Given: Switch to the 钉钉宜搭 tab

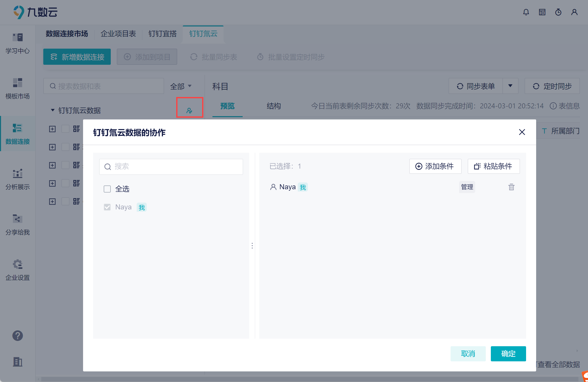Looking at the screenshot, I should tap(162, 34).
